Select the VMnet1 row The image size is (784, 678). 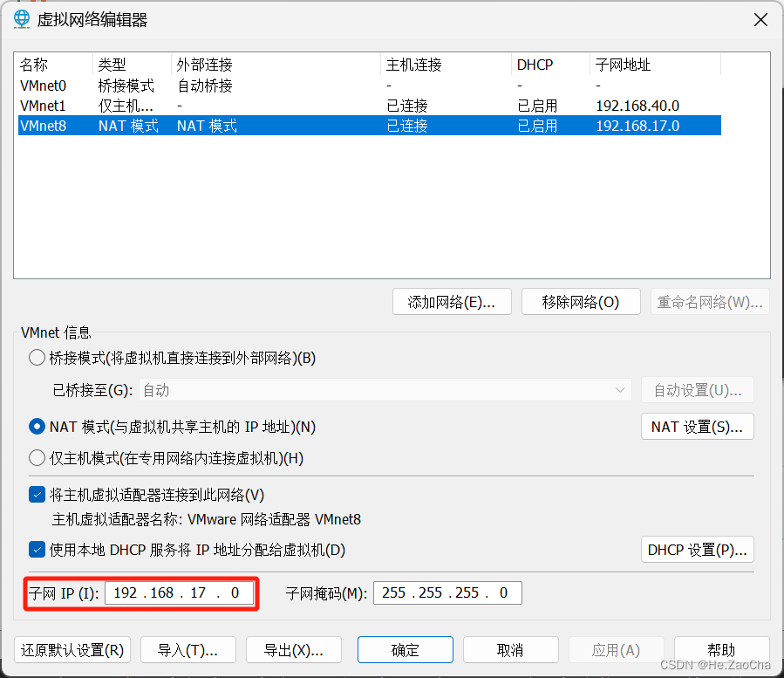tap(370, 106)
